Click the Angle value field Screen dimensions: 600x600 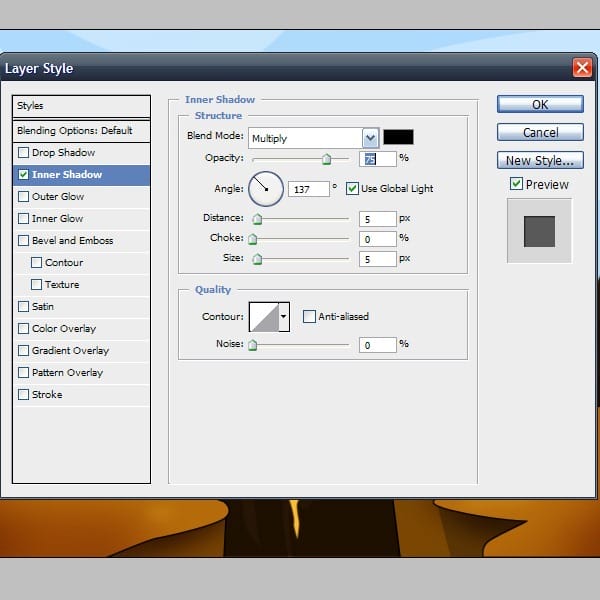point(308,189)
